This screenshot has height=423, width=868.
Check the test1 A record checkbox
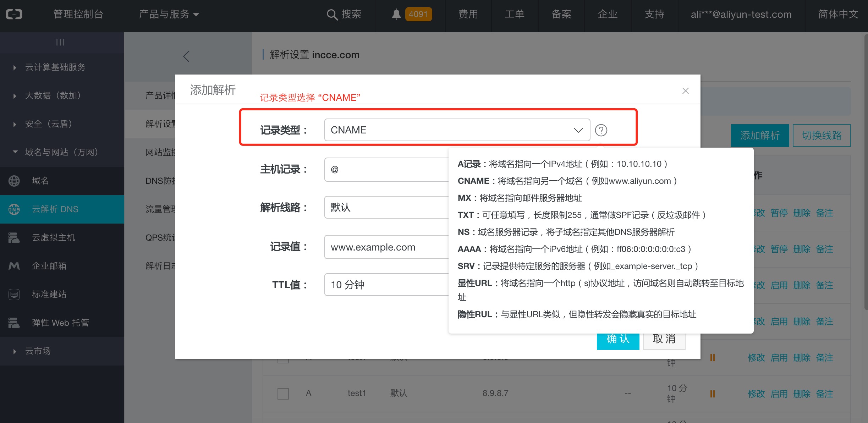[x=283, y=394]
